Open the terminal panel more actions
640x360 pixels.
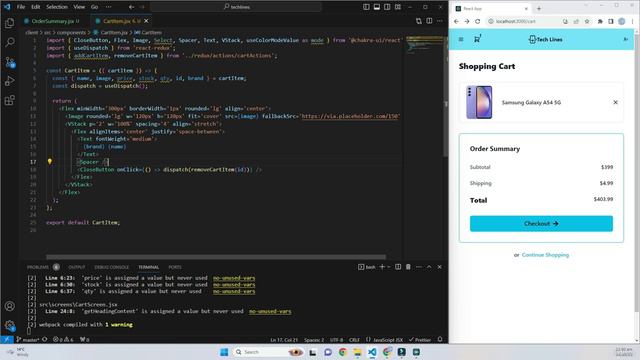pyautogui.click(x=419, y=267)
